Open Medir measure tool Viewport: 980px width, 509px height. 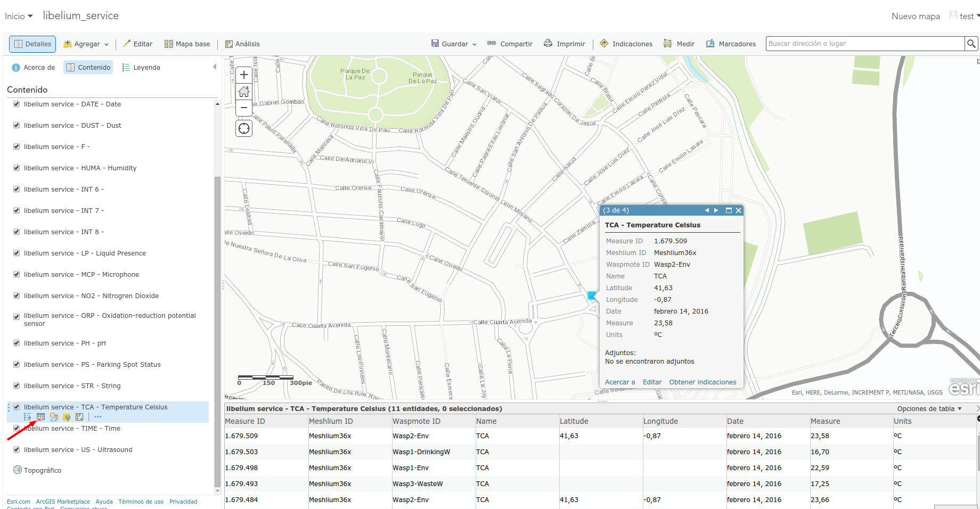point(679,44)
